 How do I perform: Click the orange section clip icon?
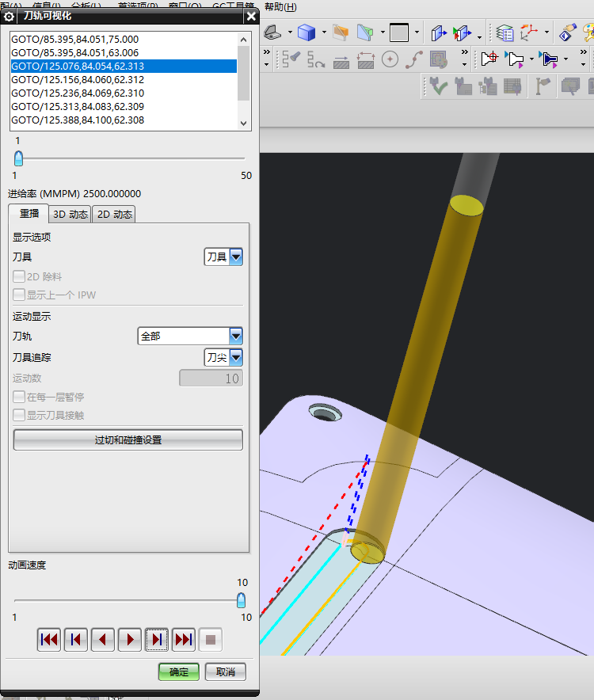341,32
